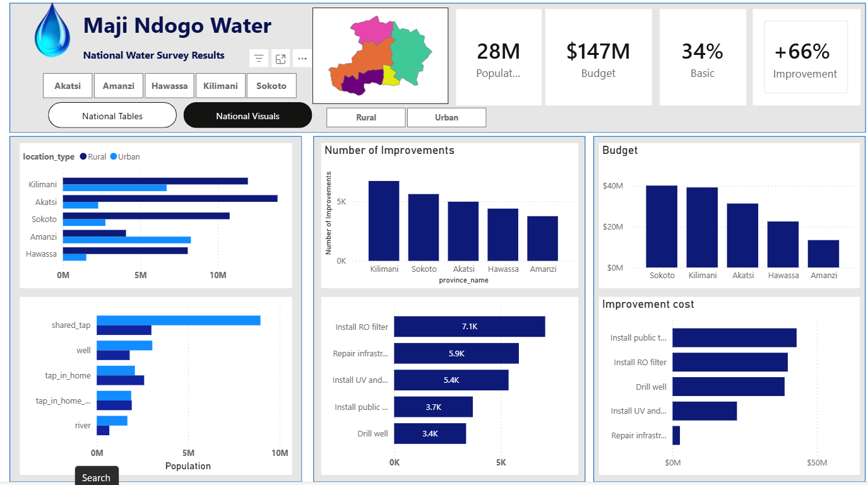Click the 28M Population card
The image size is (868, 485).
[x=499, y=57]
